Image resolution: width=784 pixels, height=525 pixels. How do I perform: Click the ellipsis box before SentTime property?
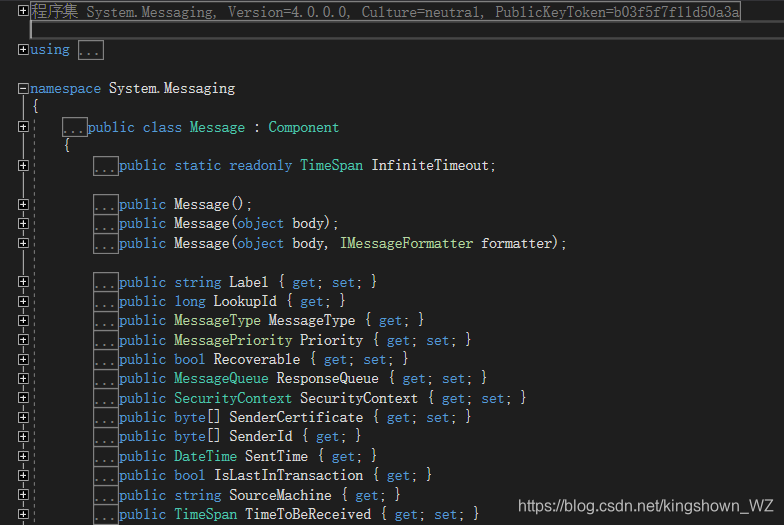pos(106,456)
